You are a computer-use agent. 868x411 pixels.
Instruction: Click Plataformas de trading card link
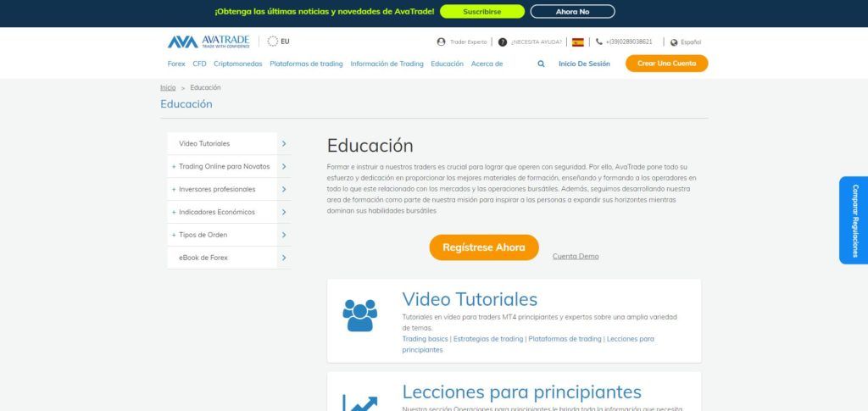point(565,338)
